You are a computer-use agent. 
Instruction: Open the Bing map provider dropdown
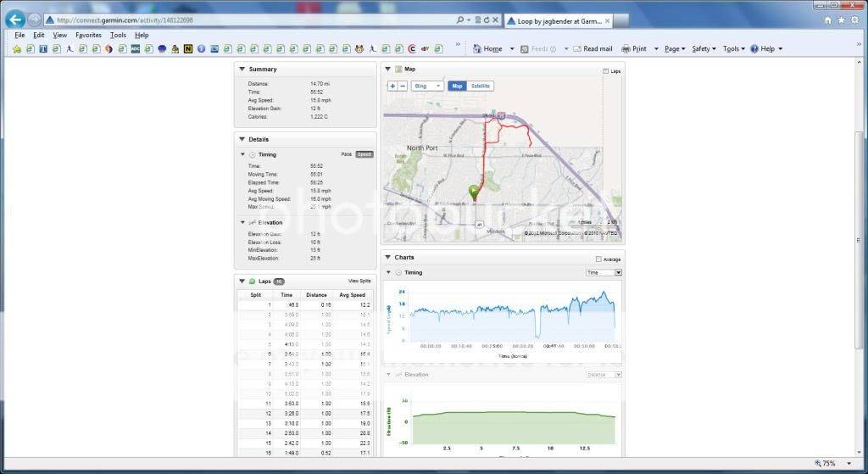point(427,86)
